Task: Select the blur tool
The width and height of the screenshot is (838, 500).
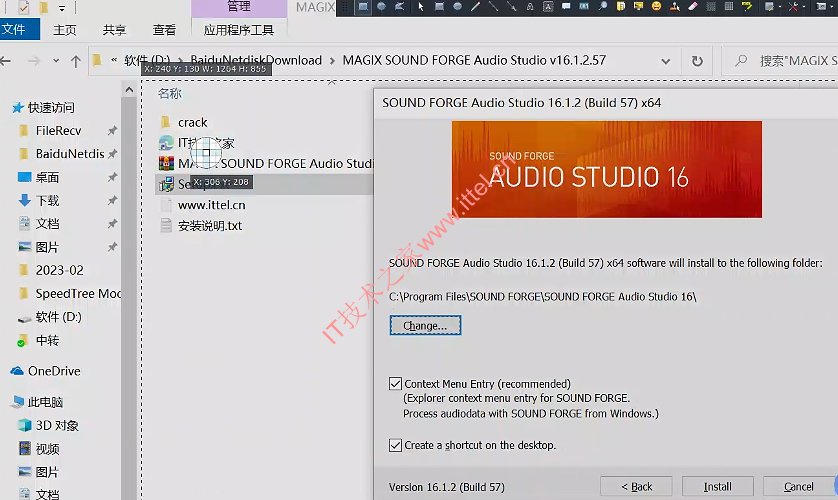Action: point(711,6)
